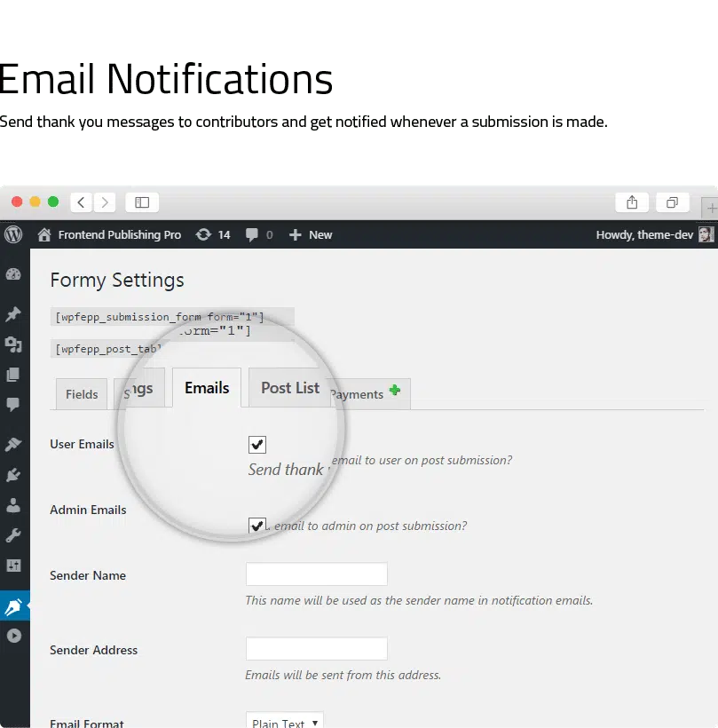Screen dimensions: 718x728
Task: Open Plugins plug icon in sidebar
Action: (x=13, y=475)
